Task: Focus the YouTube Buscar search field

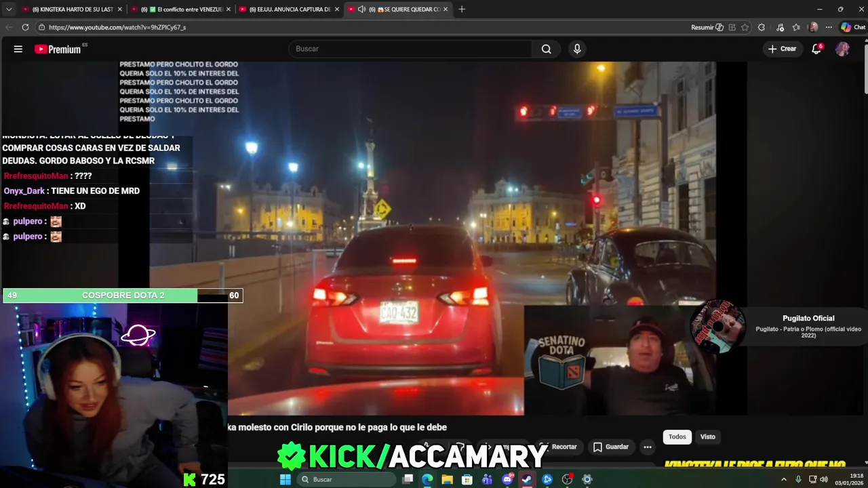Action: coord(410,49)
